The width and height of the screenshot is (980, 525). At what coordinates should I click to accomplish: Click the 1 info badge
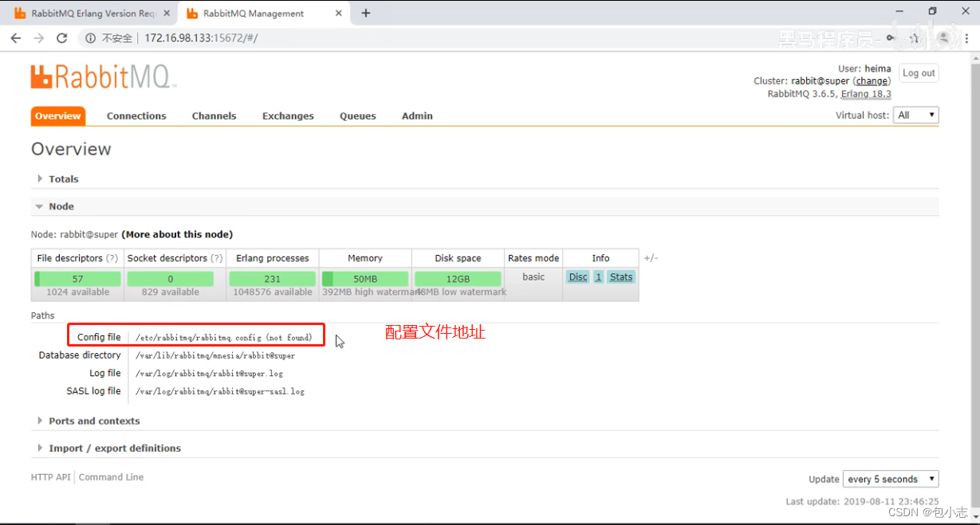pyautogui.click(x=598, y=277)
